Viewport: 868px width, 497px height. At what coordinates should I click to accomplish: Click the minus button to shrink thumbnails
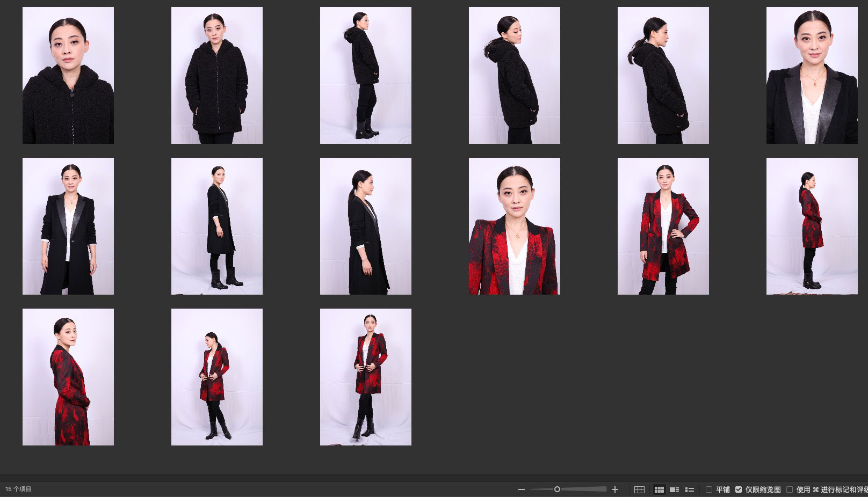click(x=521, y=489)
